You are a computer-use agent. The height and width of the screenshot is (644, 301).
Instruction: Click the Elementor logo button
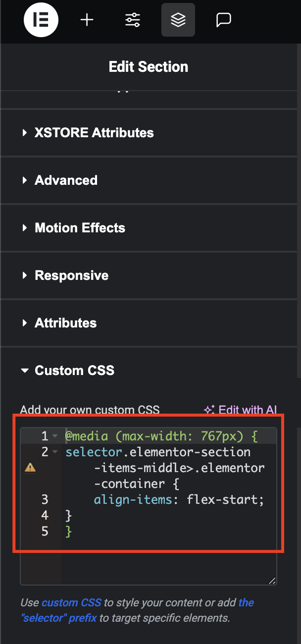tap(41, 20)
